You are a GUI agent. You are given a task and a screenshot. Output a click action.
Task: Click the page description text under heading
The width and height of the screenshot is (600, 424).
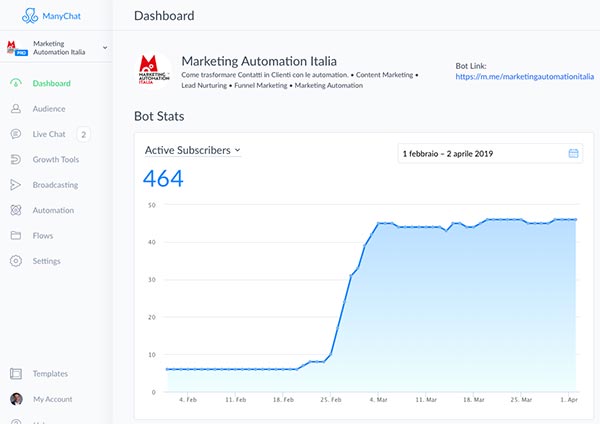(x=300, y=80)
